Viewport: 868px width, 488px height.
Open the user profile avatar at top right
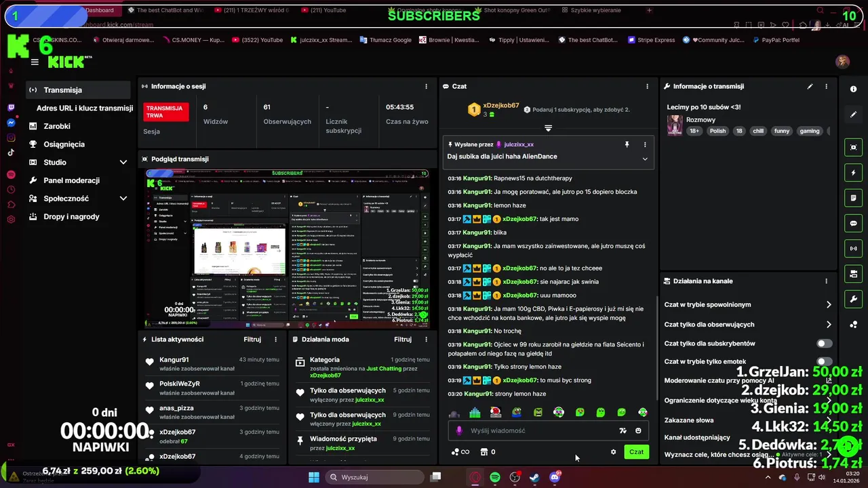[x=843, y=62]
